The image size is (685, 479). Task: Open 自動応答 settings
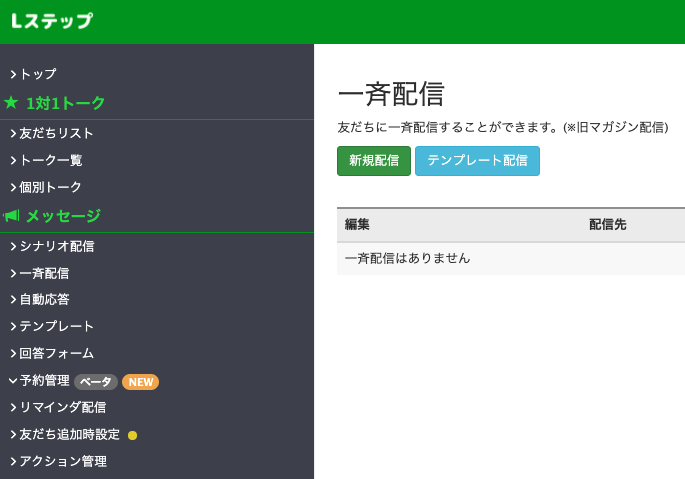pyautogui.click(x=45, y=299)
